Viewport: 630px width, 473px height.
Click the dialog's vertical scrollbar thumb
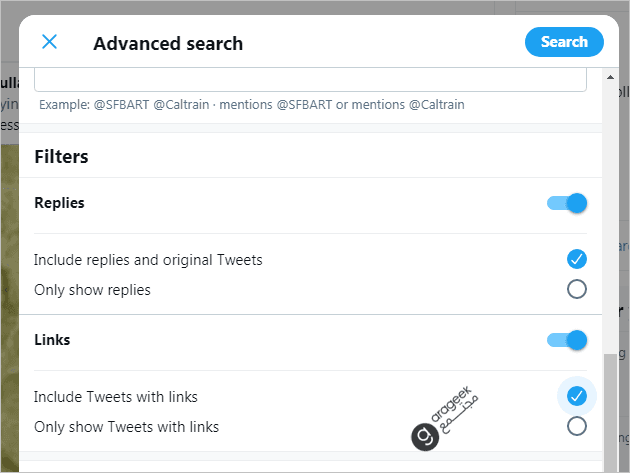(x=610, y=413)
